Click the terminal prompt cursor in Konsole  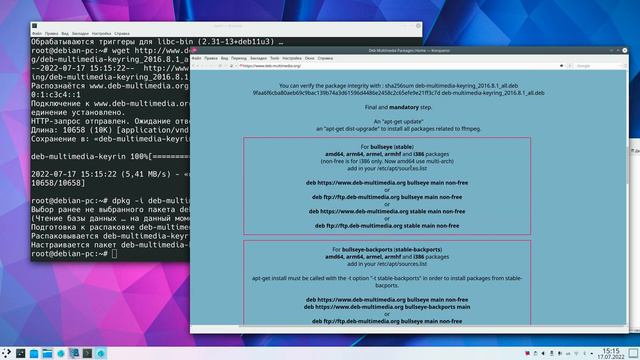click(x=115, y=253)
